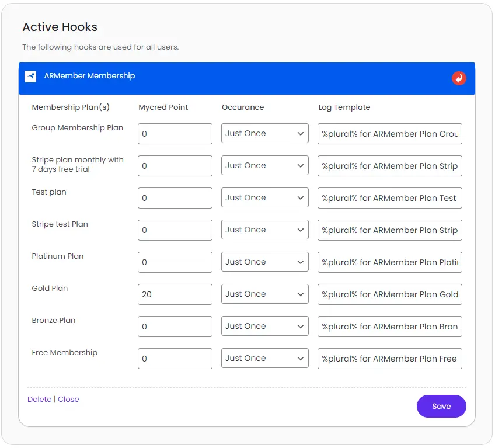The height and width of the screenshot is (448, 495).
Task: Edit log template for Free Membership
Action: click(390, 359)
